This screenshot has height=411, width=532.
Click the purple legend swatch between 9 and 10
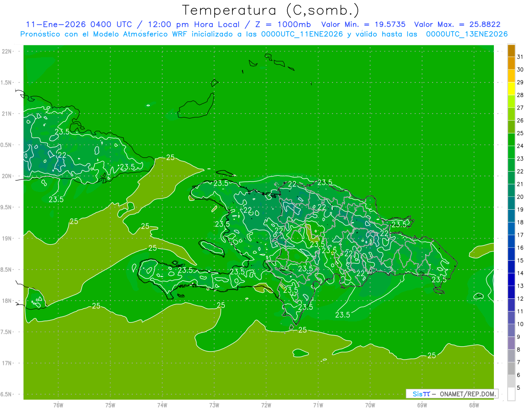pyautogui.click(x=511, y=330)
